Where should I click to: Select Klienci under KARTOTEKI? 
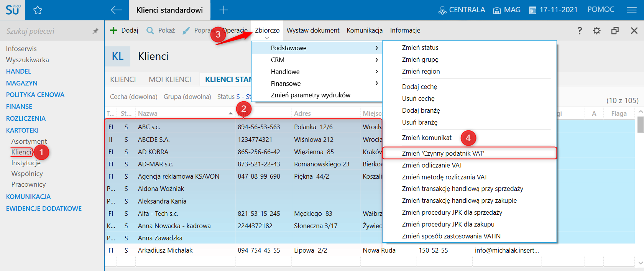pos(21,152)
